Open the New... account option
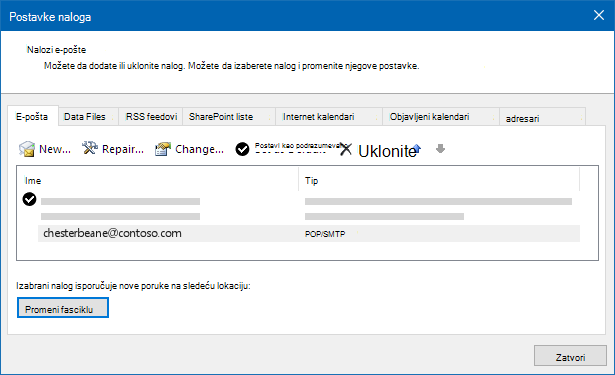615x375 pixels. (x=55, y=149)
